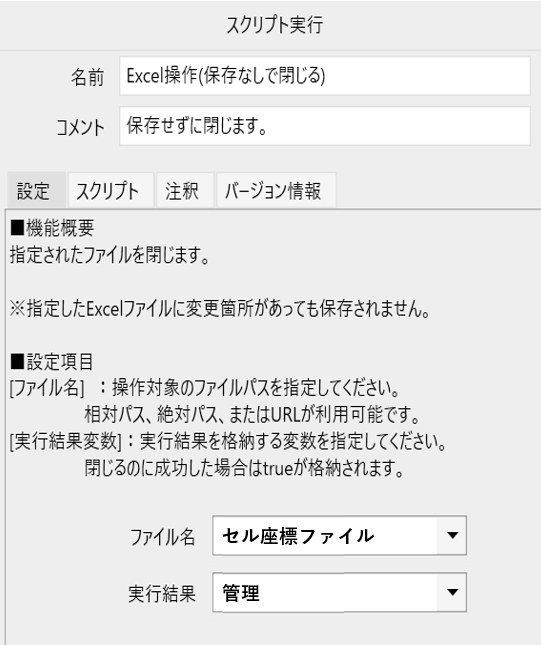Expand the ファイル名 dropdown arrow
The image size is (541, 645).
pyautogui.click(x=452, y=535)
